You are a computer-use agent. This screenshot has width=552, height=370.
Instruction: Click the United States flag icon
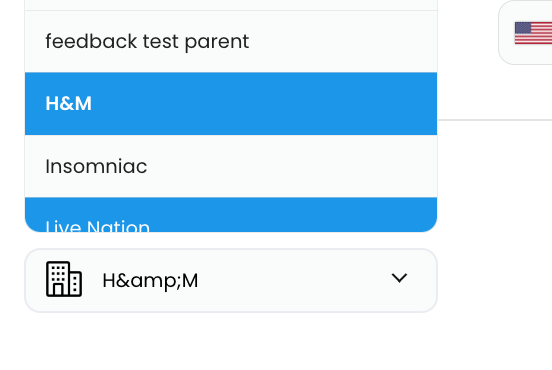coord(533,33)
